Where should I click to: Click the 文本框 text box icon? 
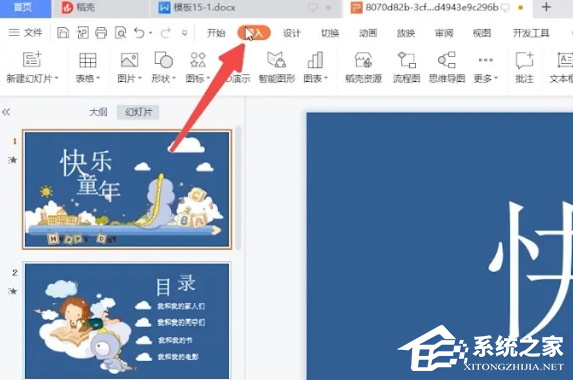pyautogui.click(x=565, y=60)
